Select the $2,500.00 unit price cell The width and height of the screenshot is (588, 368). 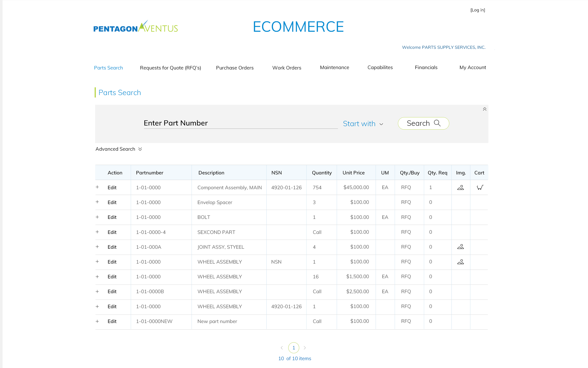(x=358, y=292)
